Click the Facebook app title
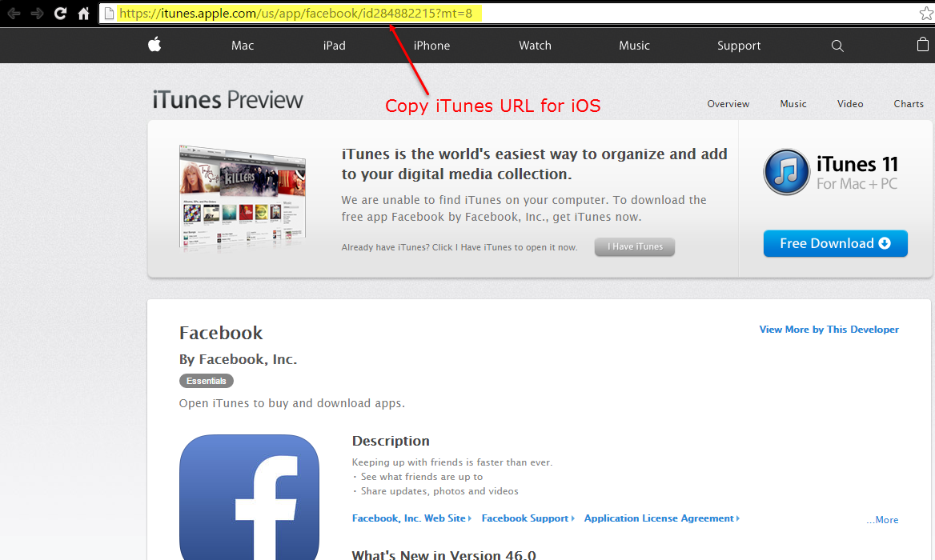Image resolution: width=935 pixels, height=560 pixels. click(221, 333)
